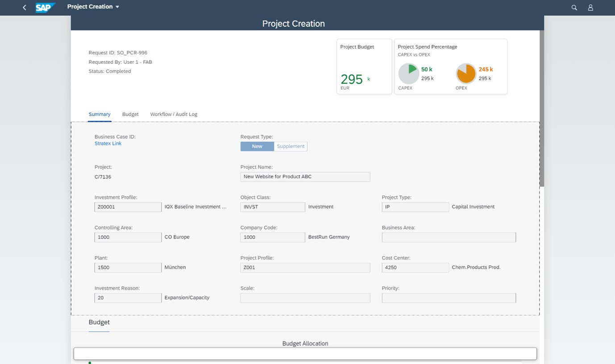
Task: Click the SAP logo
Action: pos(45,7)
